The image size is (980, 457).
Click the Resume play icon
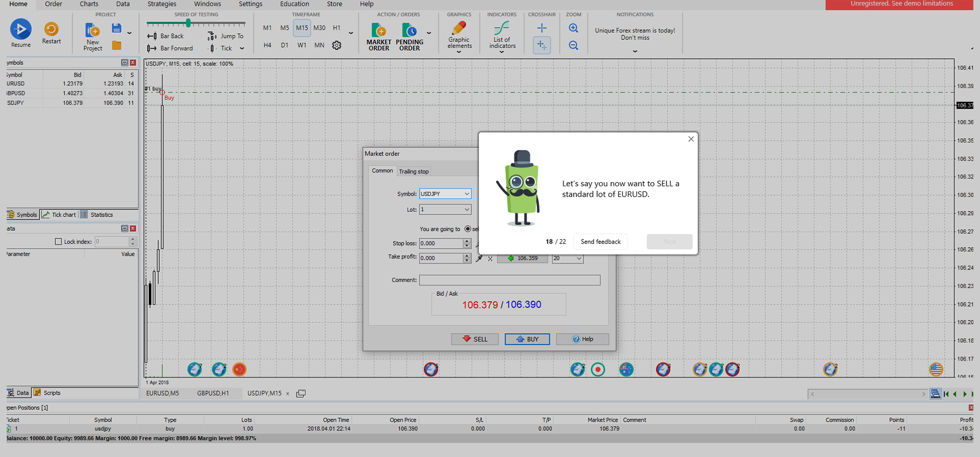click(x=20, y=29)
